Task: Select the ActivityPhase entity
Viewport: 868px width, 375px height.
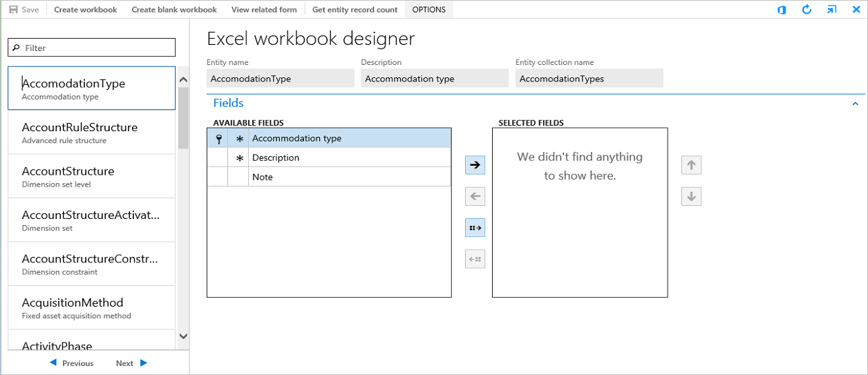Action: coord(91,340)
